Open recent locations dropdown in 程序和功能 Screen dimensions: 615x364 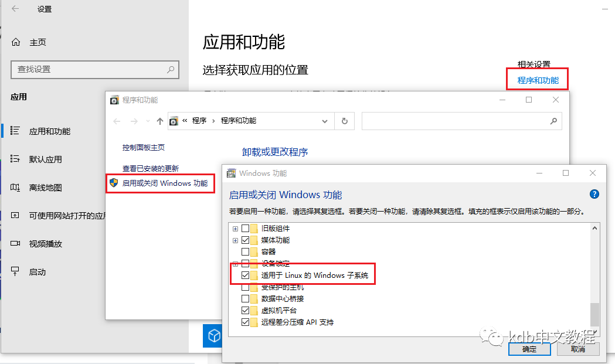pos(148,121)
